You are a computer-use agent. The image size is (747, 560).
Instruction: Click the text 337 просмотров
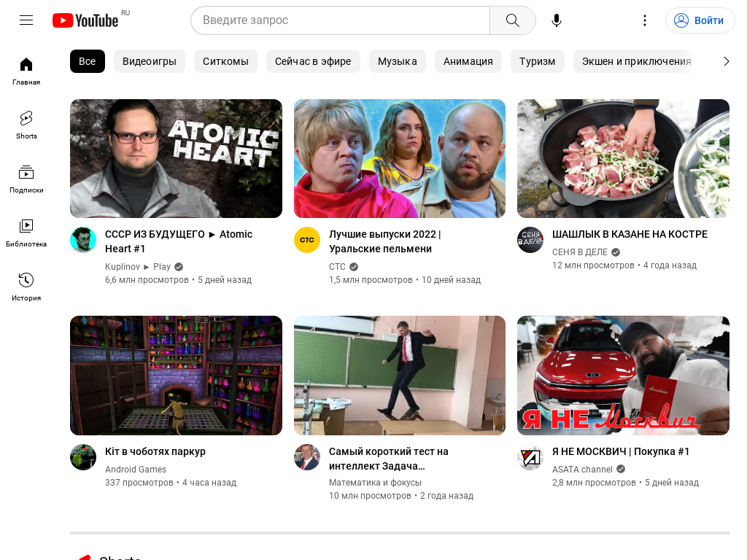click(139, 483)
